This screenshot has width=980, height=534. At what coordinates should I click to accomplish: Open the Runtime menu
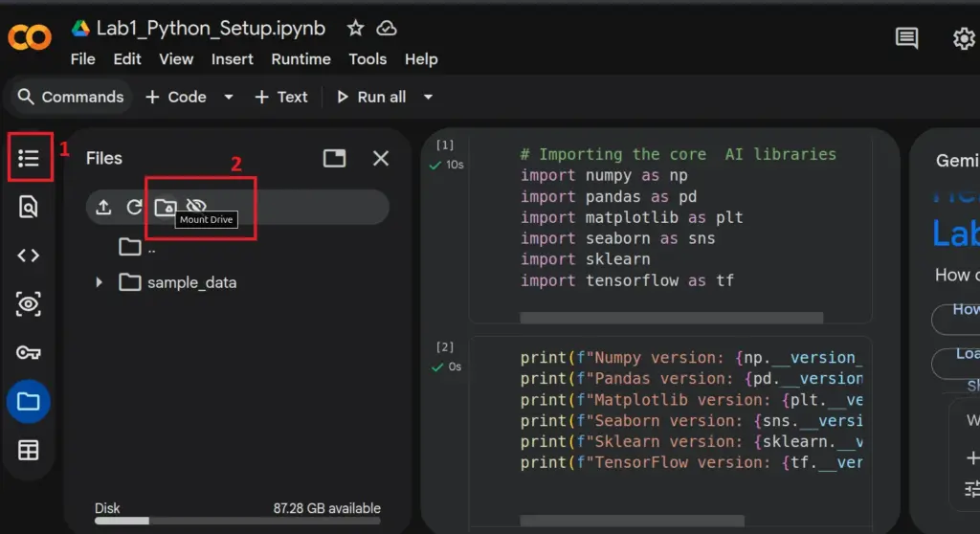(x=301, y=59)
